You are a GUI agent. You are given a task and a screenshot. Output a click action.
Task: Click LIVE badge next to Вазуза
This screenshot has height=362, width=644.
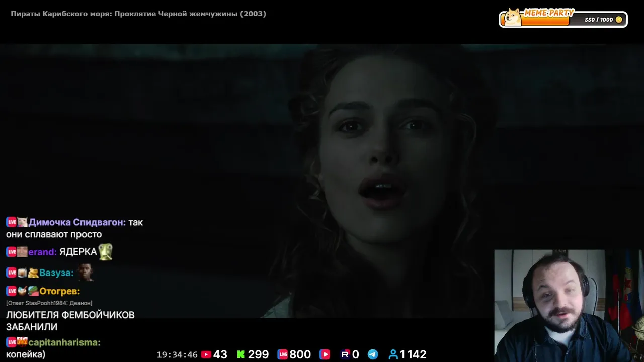tap(12, 273)
